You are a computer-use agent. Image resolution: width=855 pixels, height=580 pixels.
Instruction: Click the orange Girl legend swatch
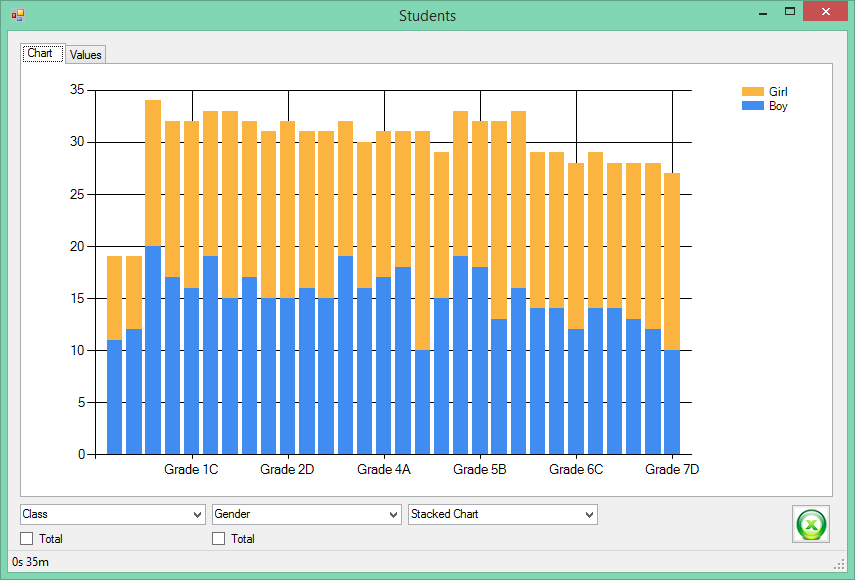[752, 92]
